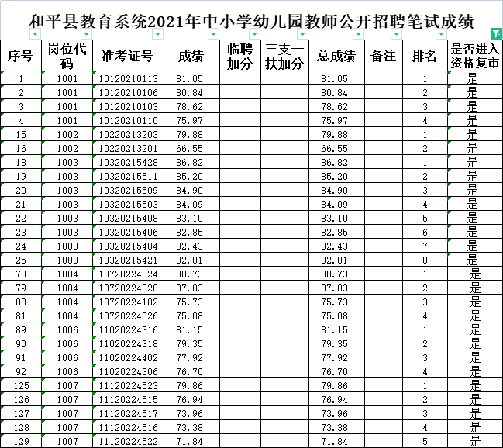Select the spreadsheet title cell
This screenshot has width=503, height=448.
pos(251,21)
